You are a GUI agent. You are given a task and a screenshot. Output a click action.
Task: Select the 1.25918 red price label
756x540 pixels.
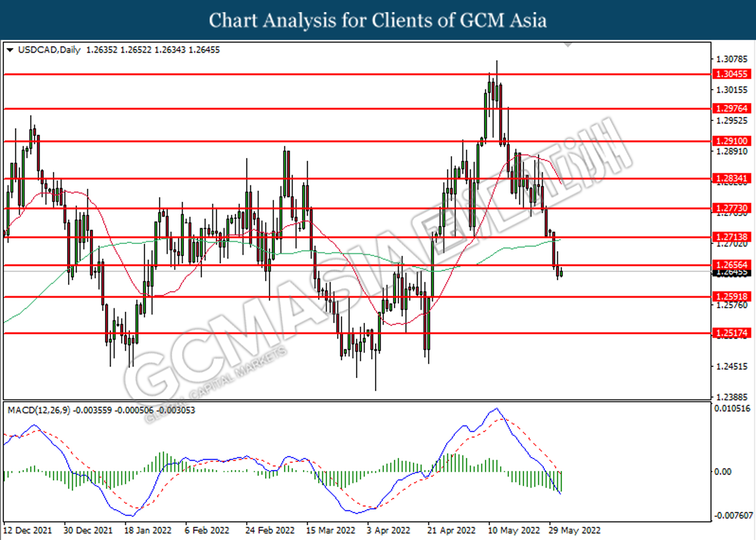[732, 297]
